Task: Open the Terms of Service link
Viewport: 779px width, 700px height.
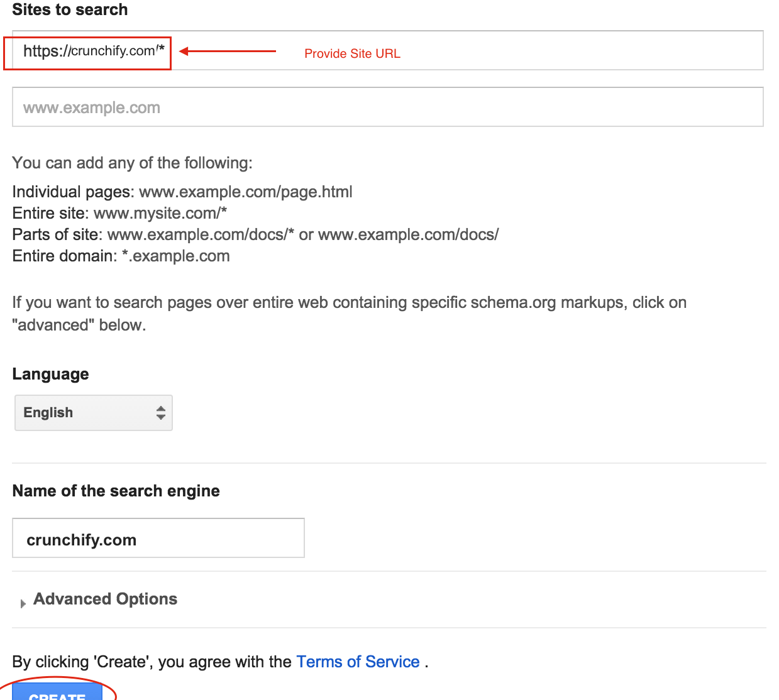Action: (358, 662)
